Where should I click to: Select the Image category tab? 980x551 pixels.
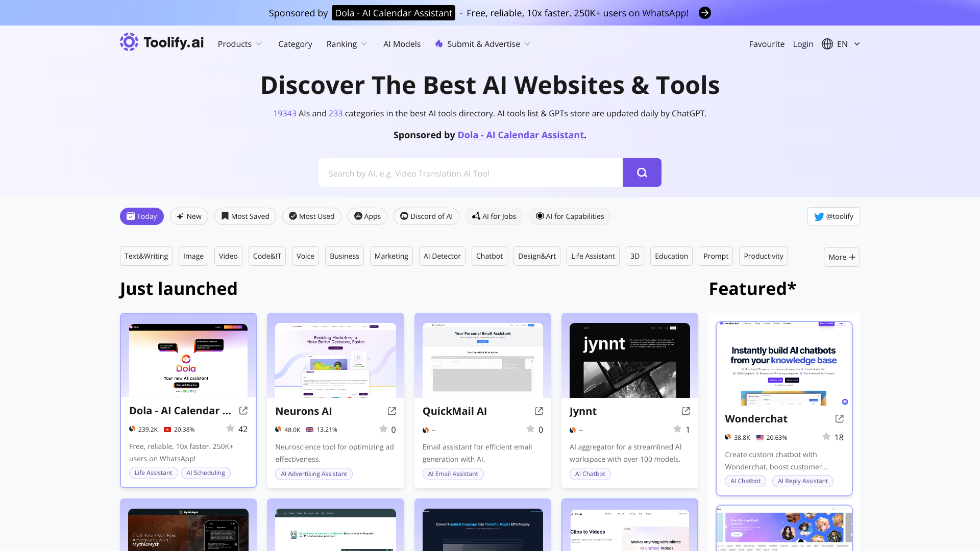point(193,256)
